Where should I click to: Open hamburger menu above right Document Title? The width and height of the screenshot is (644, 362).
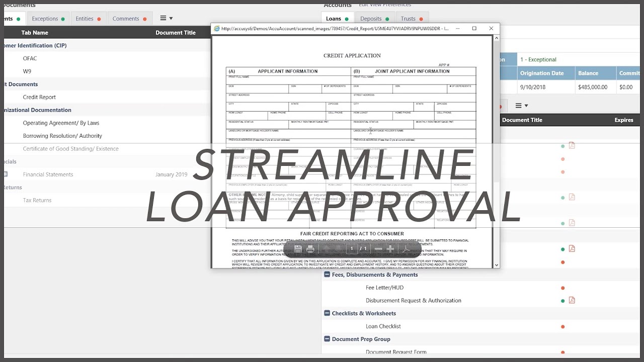click(x=522, y=106)
